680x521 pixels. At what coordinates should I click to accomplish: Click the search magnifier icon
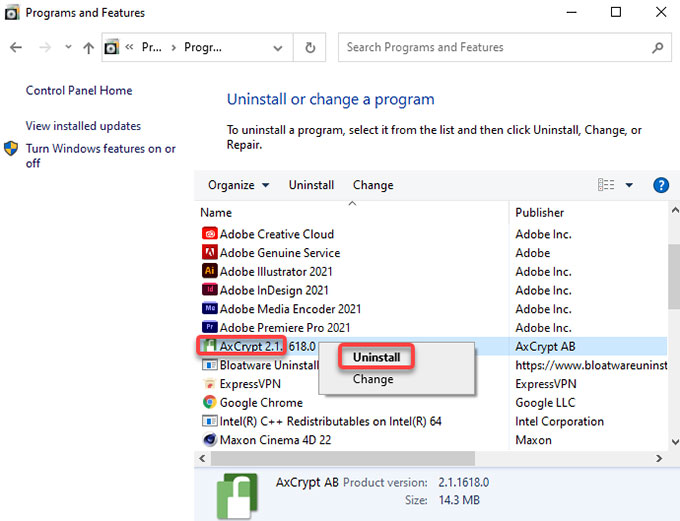click(x=657, y=47)
